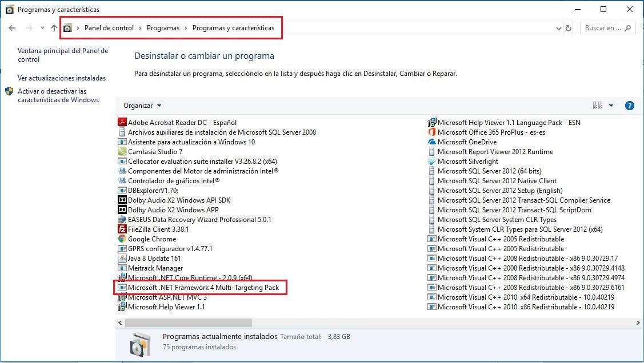
Task: Click the refresh icon in the address bar
Action: coord(569,29)
